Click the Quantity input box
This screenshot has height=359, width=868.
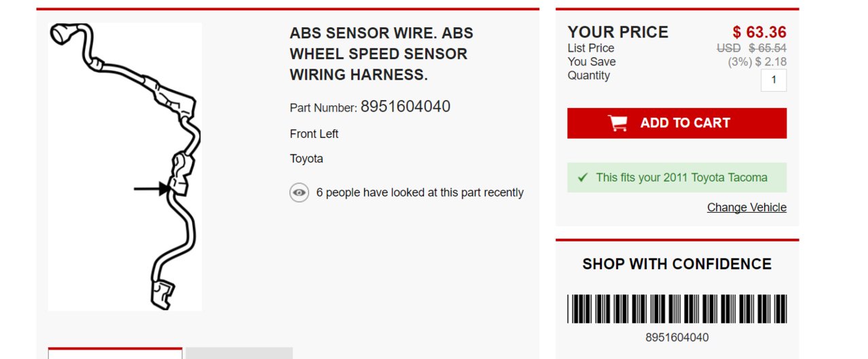click(x=774, y=80)
